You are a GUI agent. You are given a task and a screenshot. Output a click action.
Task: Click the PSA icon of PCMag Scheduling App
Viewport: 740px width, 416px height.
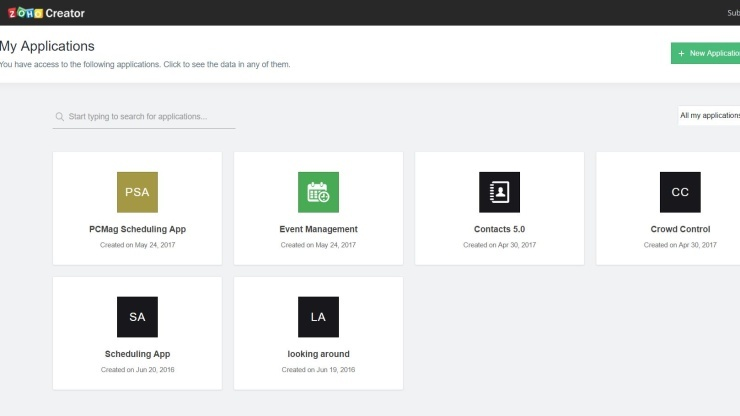click(137, 192)
